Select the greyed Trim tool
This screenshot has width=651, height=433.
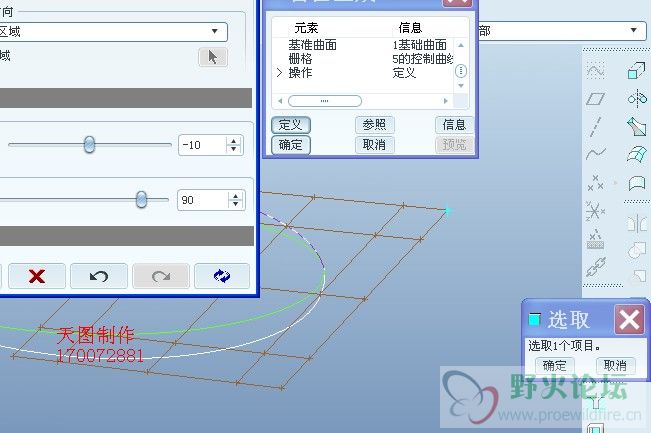[x=639, y=275]
